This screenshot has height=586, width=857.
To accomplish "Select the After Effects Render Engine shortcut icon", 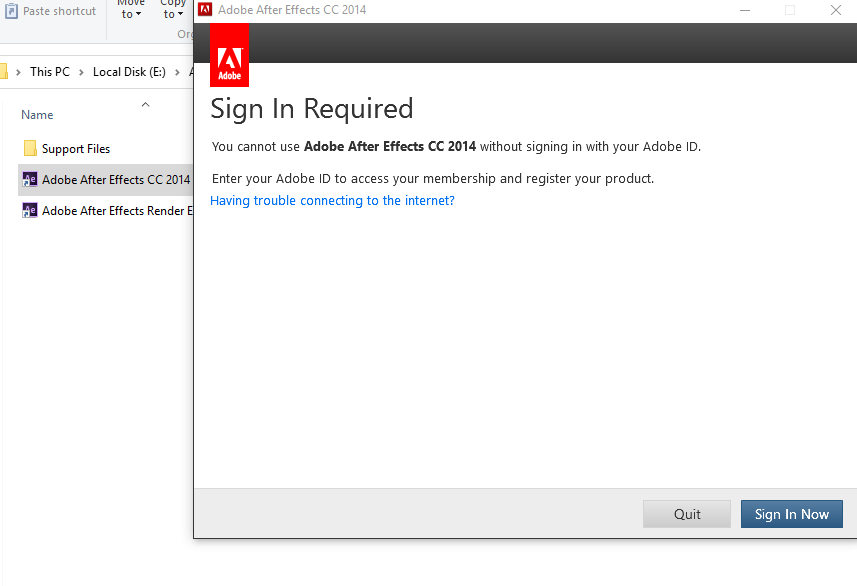I will click(30, 210).
